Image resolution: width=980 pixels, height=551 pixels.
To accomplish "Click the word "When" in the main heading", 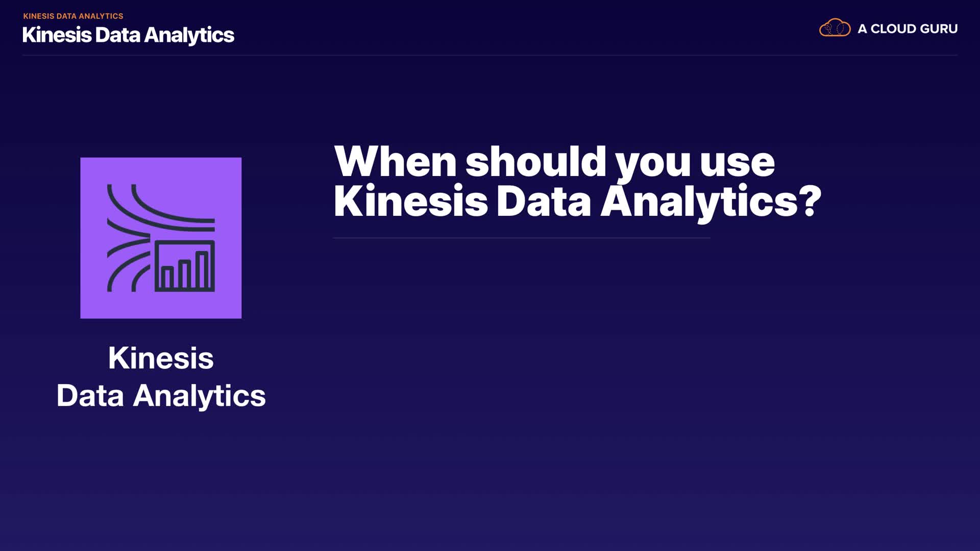I will [395, 161].
